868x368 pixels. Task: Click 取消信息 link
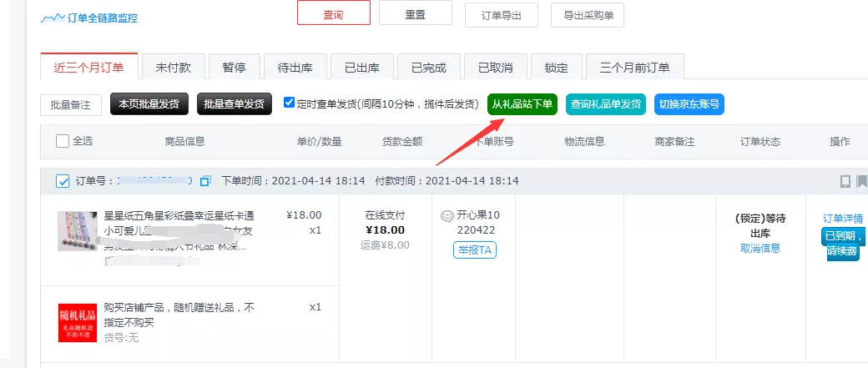(760, 248)
